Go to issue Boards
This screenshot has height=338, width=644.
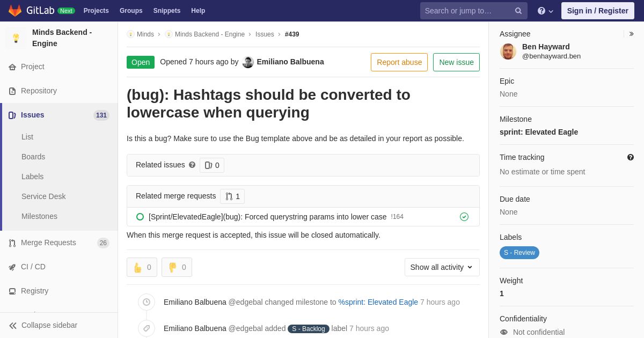pyautogui.click(x=33, y=157)
